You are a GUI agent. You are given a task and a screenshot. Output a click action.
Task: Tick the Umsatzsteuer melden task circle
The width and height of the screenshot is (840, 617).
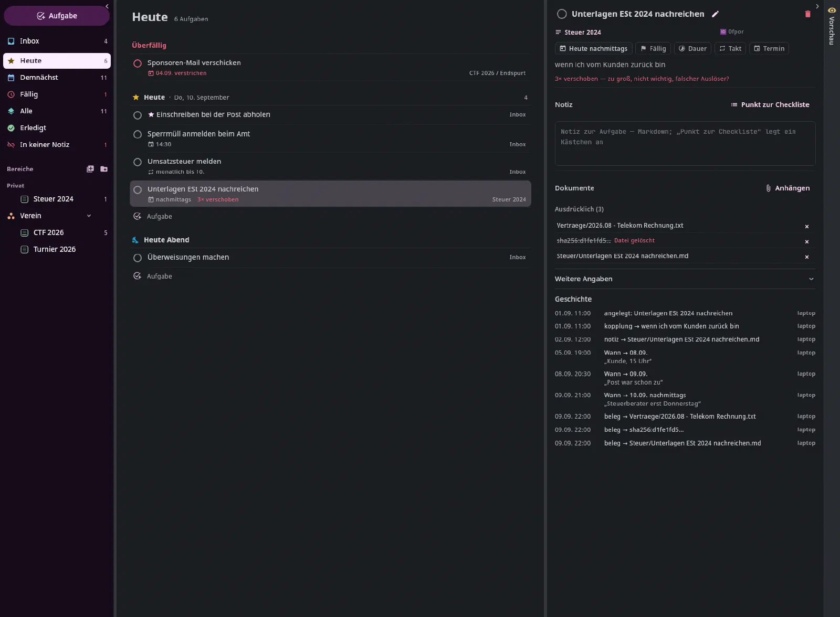pyautogui.click(x=138, y=162)
